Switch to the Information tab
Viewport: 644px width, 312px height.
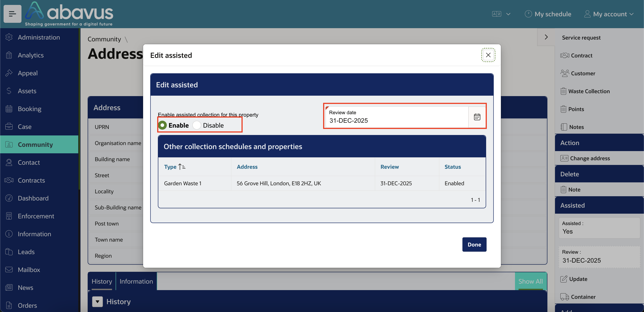[x=136, y=281]
